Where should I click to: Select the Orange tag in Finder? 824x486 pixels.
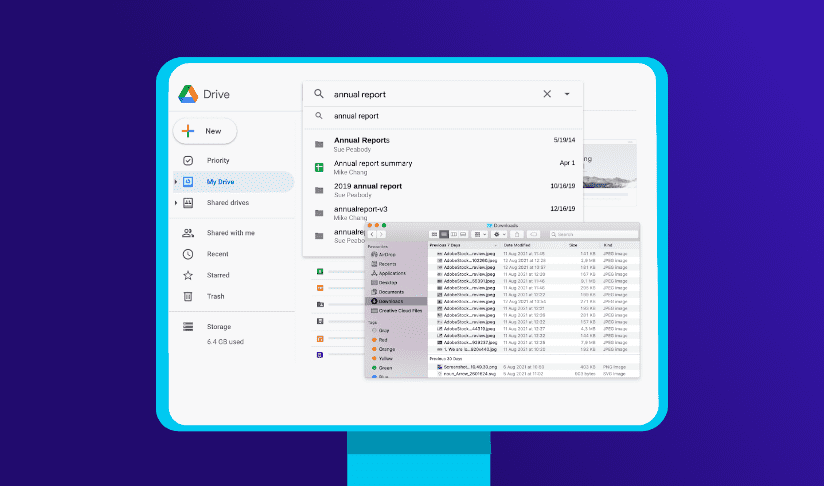pyautogui.click(x=386, y=349)
